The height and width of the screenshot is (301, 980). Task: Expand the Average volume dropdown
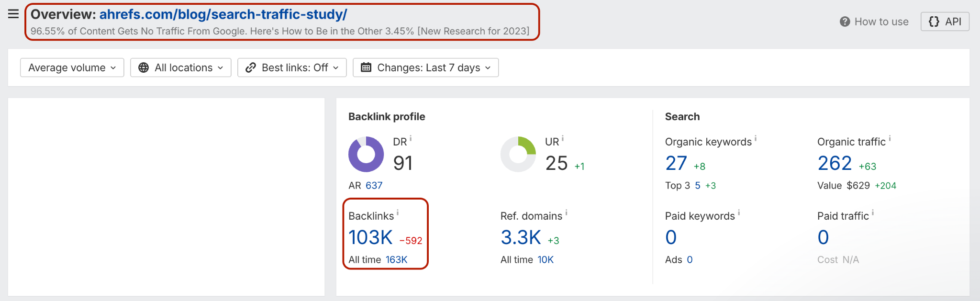pyautogui.click(x=72, y=67)
